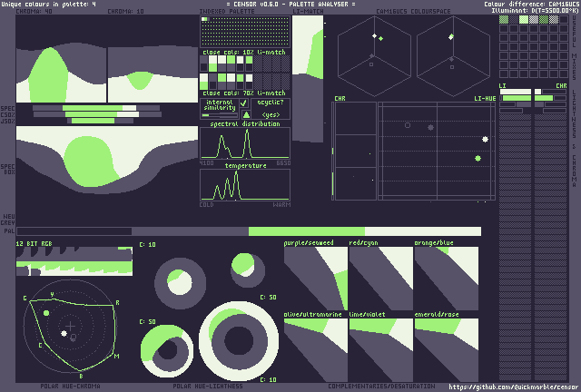Screen dimensions: 581x392
Task: Click the M vertex label on polar chart
Action: pyautogui.click(x=117, y=356)
